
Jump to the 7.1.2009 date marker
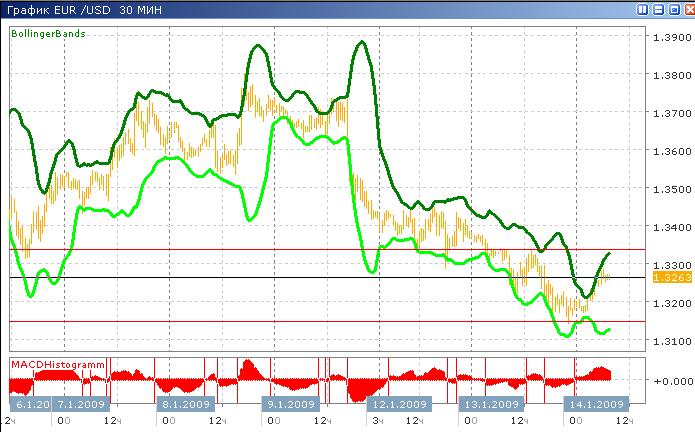point(82,405)
